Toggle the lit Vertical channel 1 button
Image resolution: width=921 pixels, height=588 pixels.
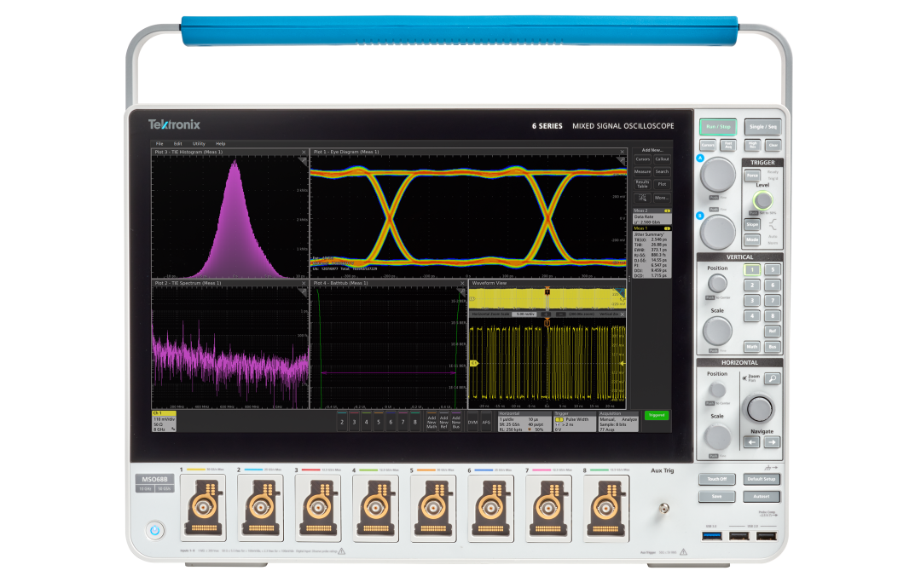click(x=752, y=270)
